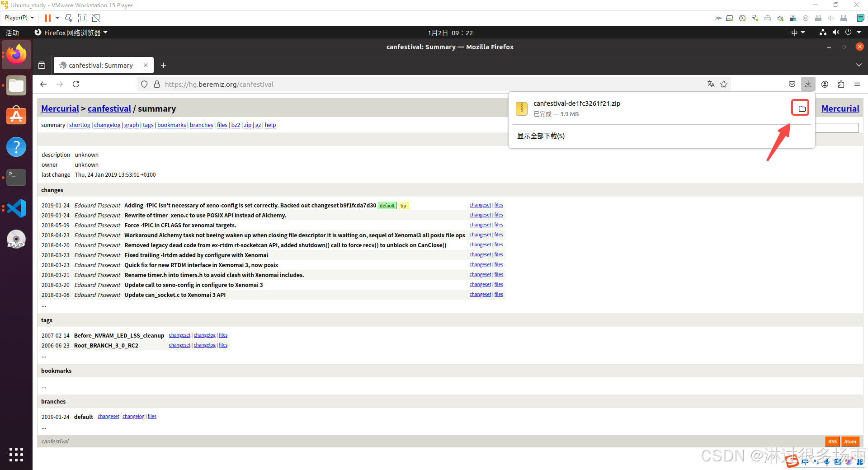
Task: Close the canfestival: Summary tab
Action: tap(146, 65)
